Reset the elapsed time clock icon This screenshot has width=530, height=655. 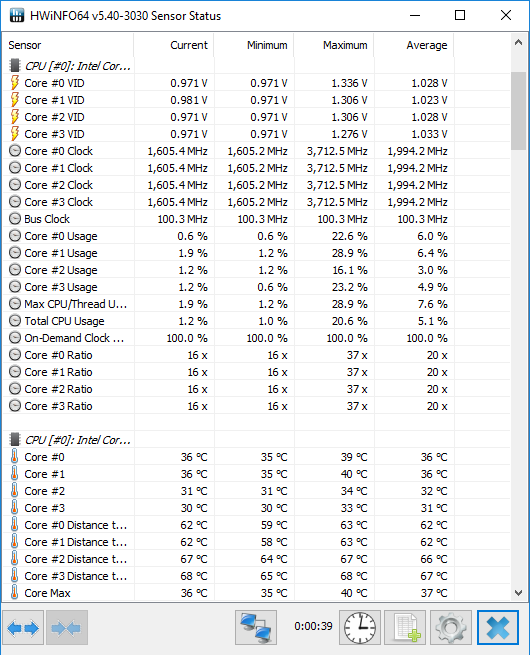point(360,627)
